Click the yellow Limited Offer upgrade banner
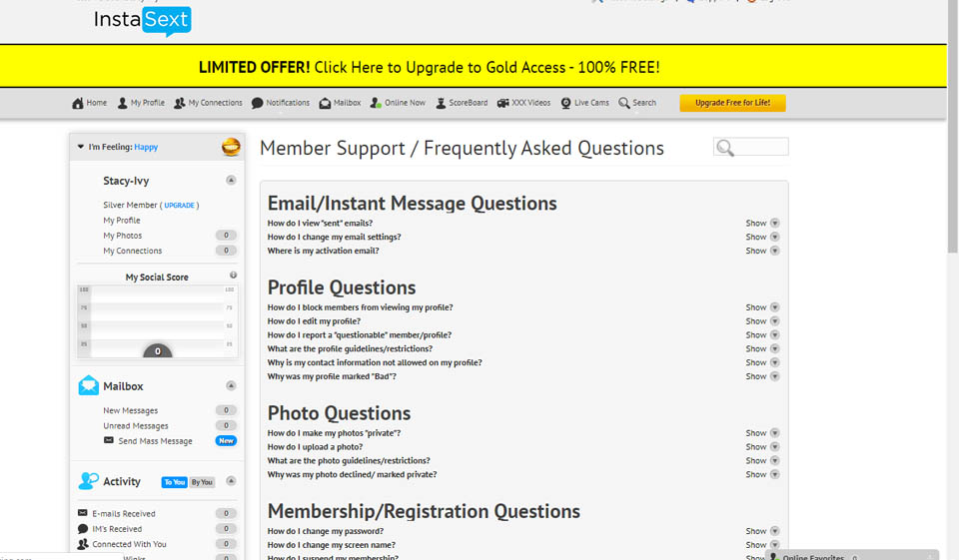This screenshot has width=959, height=560. 474,66
